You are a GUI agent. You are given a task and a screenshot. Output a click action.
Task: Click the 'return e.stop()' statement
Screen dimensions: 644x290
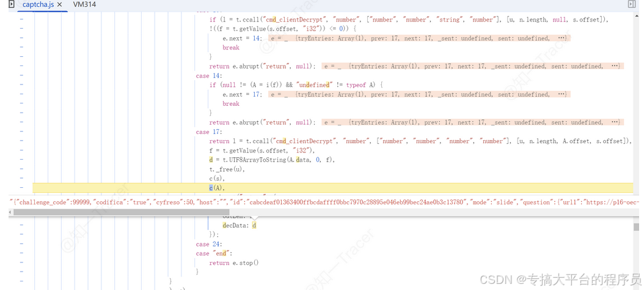coord(234,263)
